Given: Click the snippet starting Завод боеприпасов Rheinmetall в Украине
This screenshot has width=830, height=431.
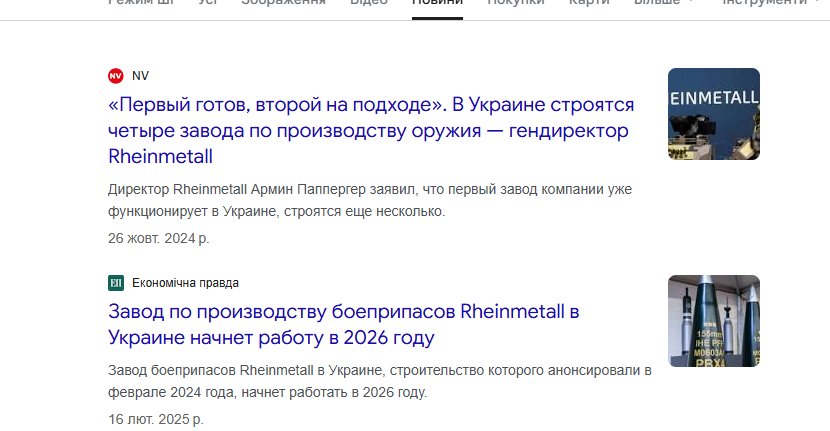Looking at the screenshot, I should click(380, 381).
